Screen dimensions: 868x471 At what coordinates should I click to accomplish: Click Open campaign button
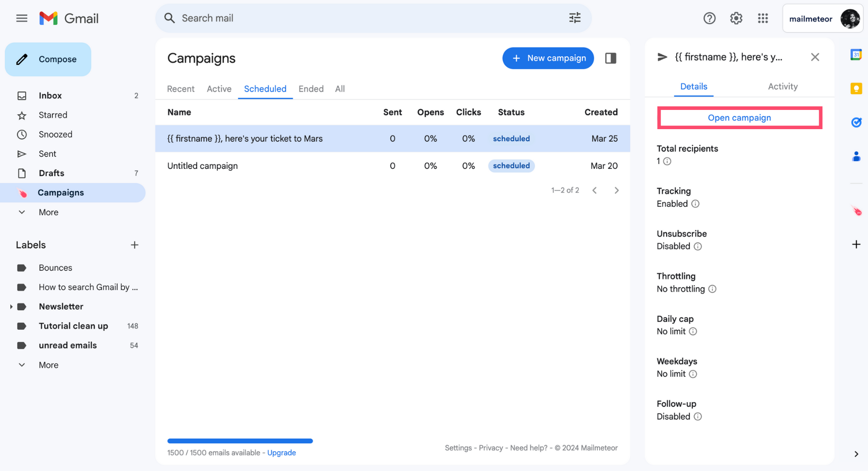point(739,118)
